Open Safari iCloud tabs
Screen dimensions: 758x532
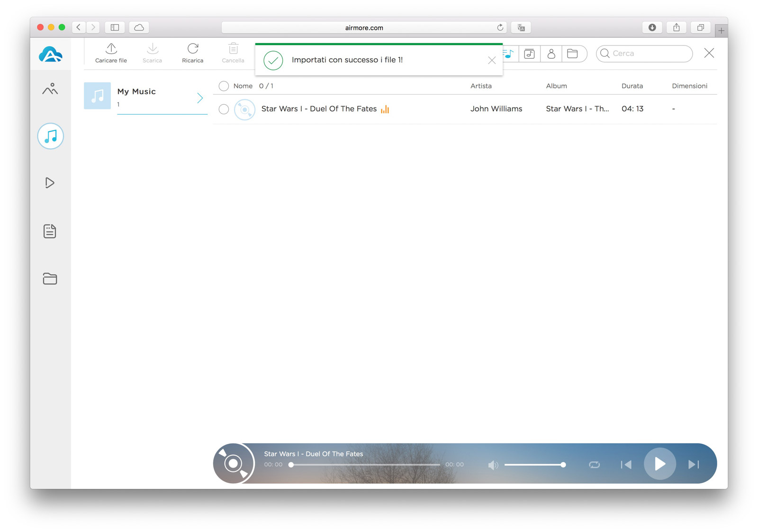coord(139,27)
